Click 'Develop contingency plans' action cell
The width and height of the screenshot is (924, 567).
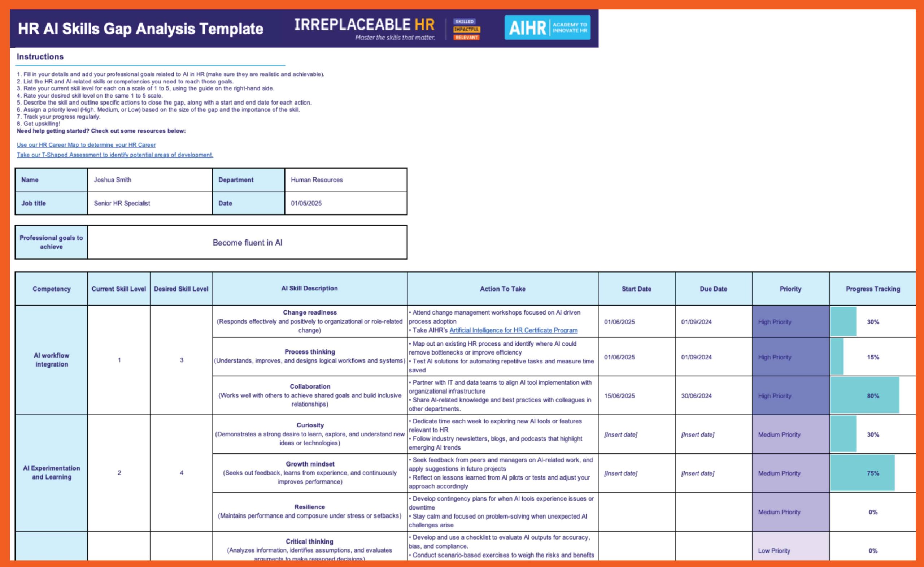[x=502, y=511]
